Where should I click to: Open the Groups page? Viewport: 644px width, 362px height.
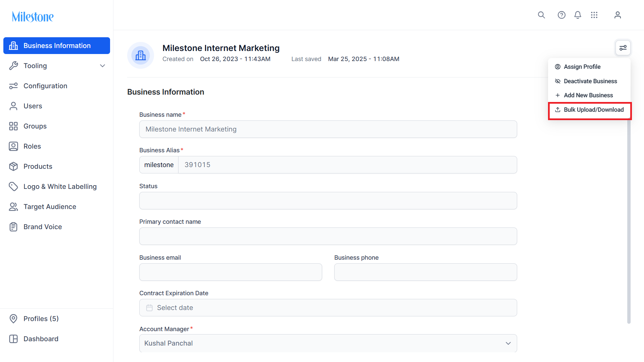point(57,126)
